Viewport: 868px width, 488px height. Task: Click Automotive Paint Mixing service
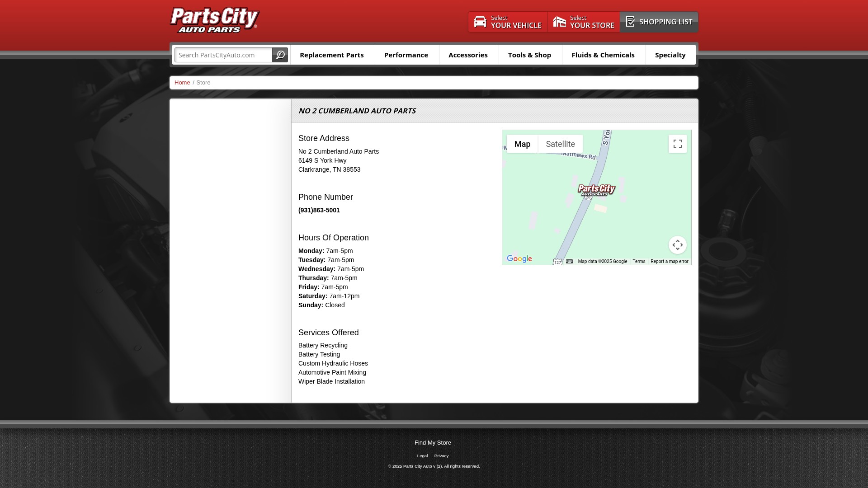click(332, 372)
